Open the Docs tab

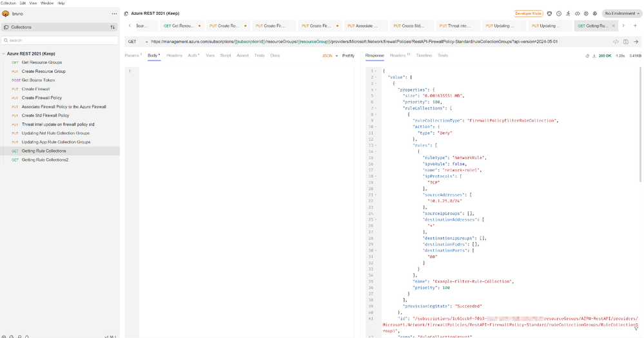(x=275, y=55)
